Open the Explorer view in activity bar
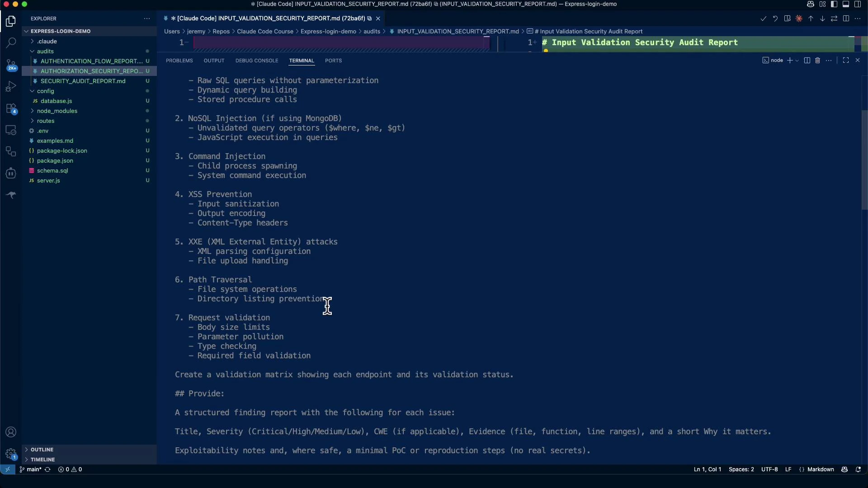This screenshot has width=868, height=488. [11, 21]
